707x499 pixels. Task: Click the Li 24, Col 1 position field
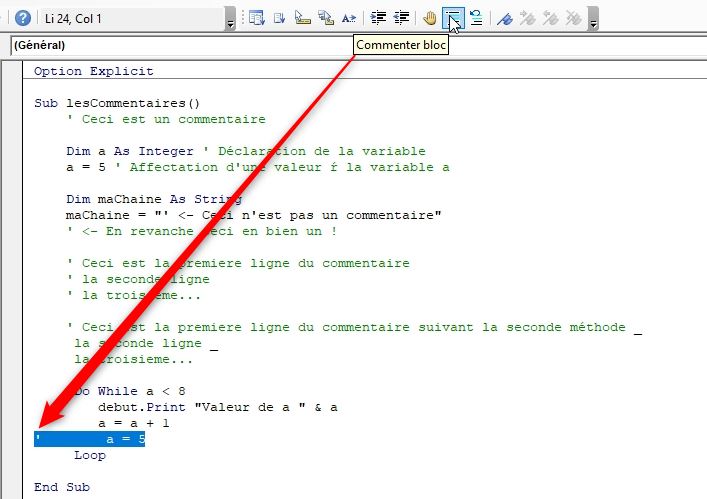tap(130, 18)
